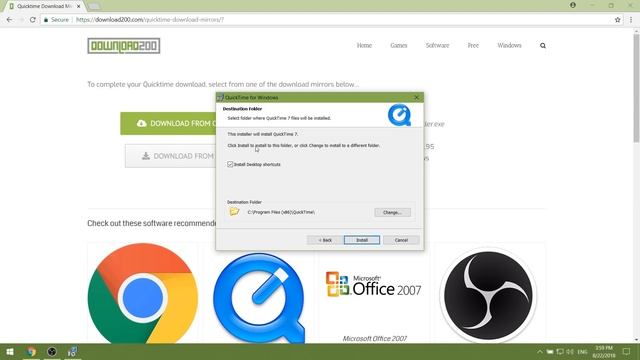640x360 pixels.
Task: Show hidden system tray icons
Action: coord(540,351)
